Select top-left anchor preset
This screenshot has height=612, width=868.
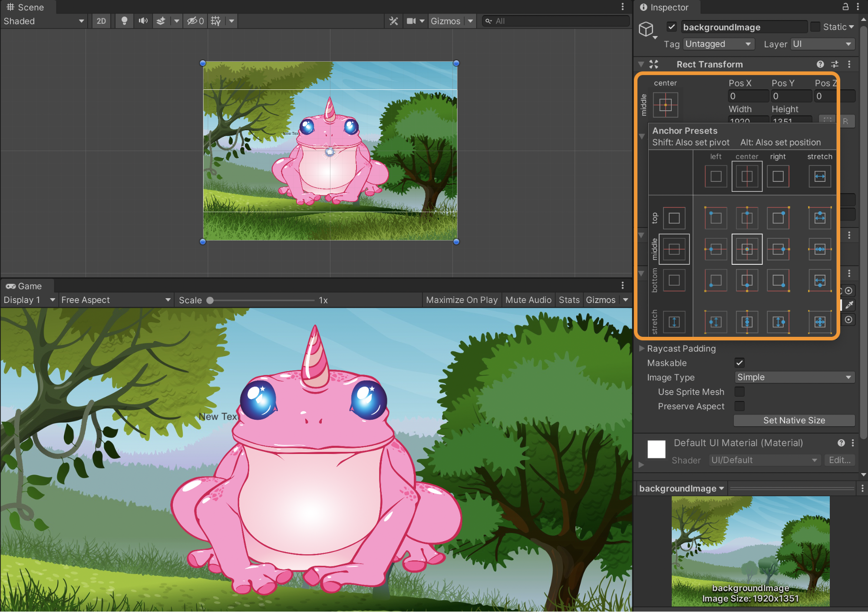(716, 218)
